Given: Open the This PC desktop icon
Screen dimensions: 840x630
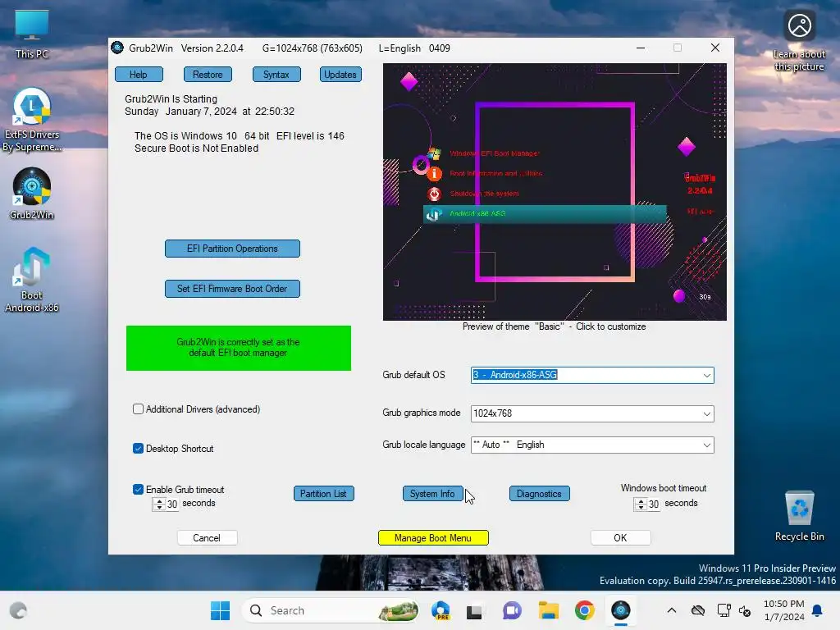Looking at the screenshot, I should tap(32, 34).
